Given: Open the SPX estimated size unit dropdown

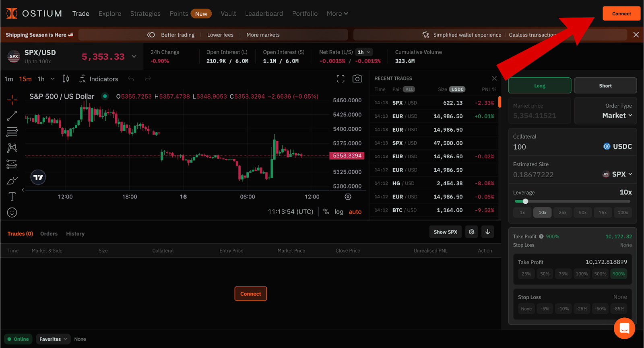Looking at the screenshot, I should click(617, 174).
